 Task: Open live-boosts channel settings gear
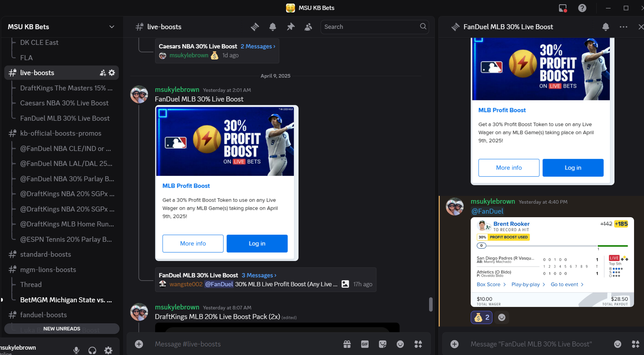pos(112,73)
